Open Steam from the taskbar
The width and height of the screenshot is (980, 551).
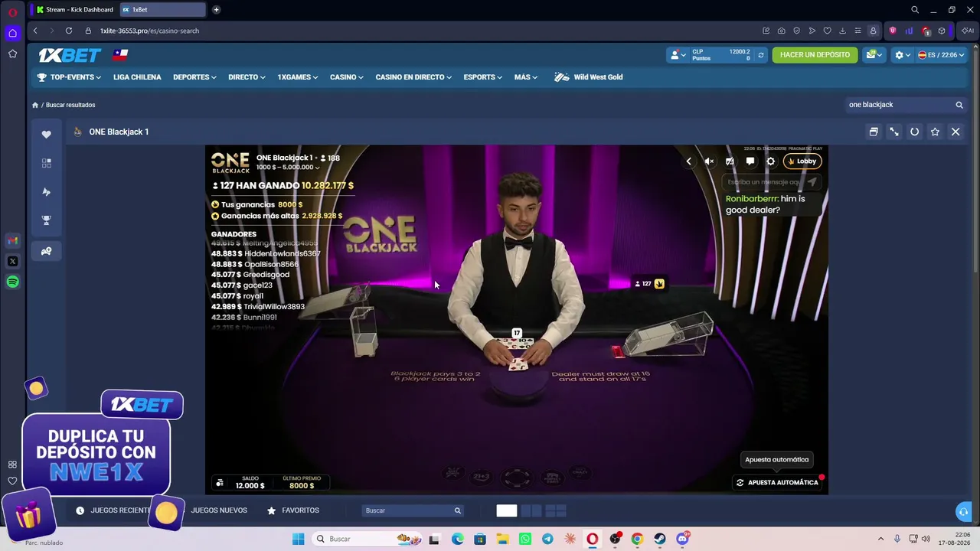(x=659, y=539)
